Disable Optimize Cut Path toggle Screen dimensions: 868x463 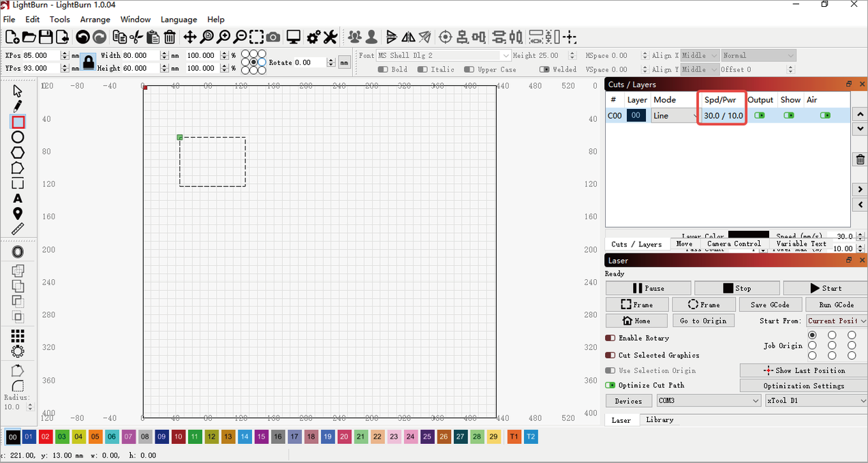[x=610, y=385]
